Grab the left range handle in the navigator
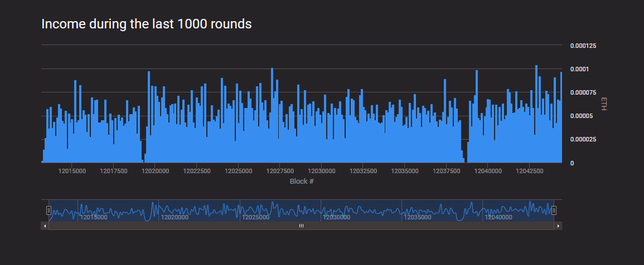 click(x=49, y=210)
